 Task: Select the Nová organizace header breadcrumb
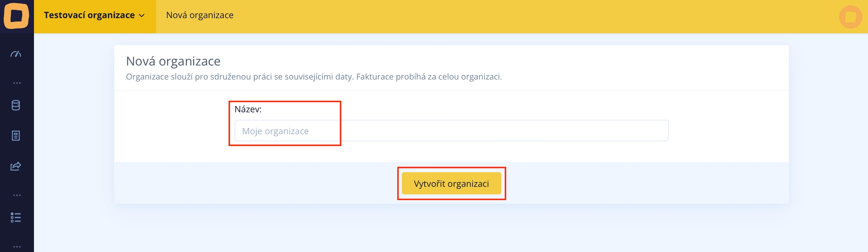pos(200,15)
